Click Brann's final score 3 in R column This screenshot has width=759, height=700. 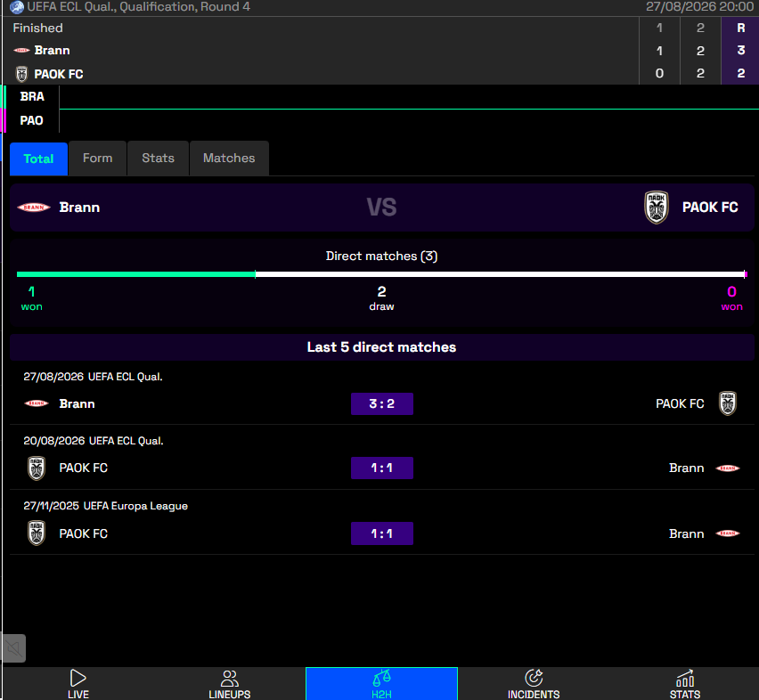click(740, 50)
